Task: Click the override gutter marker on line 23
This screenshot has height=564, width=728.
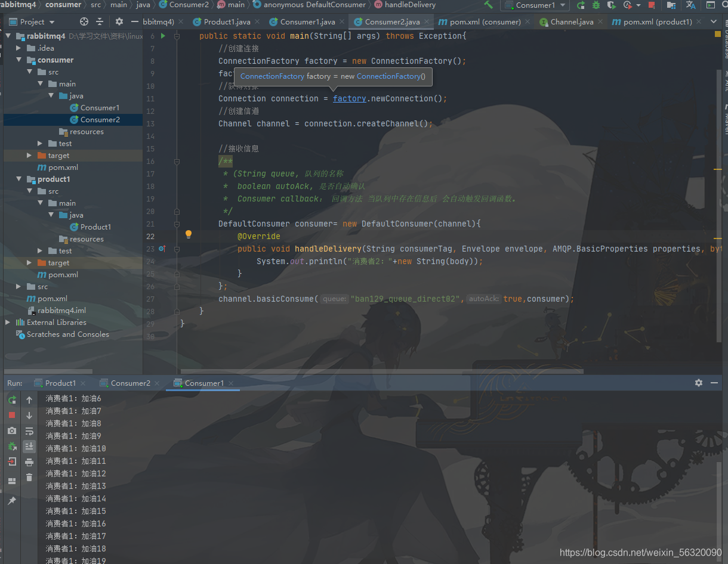Action: [162, 249]
